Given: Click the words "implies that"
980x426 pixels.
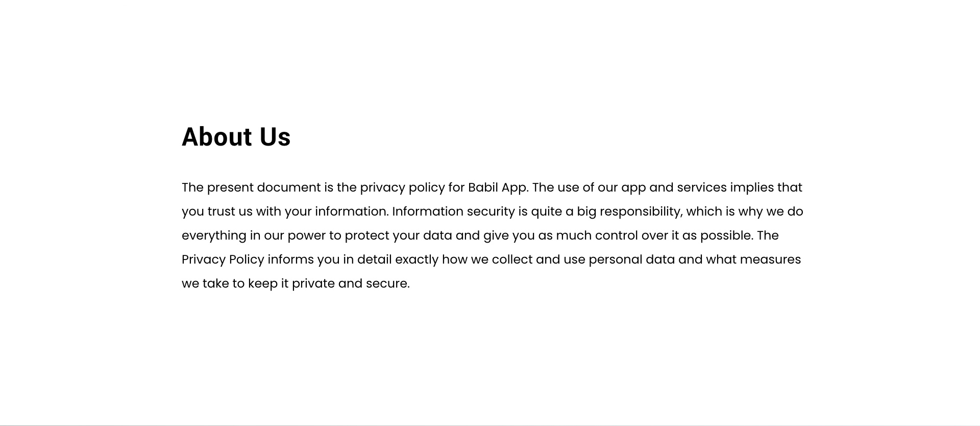Looking at the screenshot, I should (766, 187).
